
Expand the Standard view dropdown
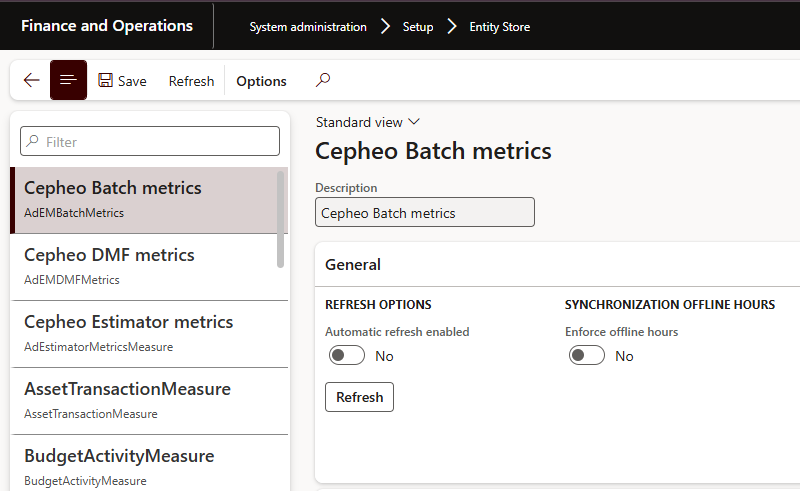[367, 122]
